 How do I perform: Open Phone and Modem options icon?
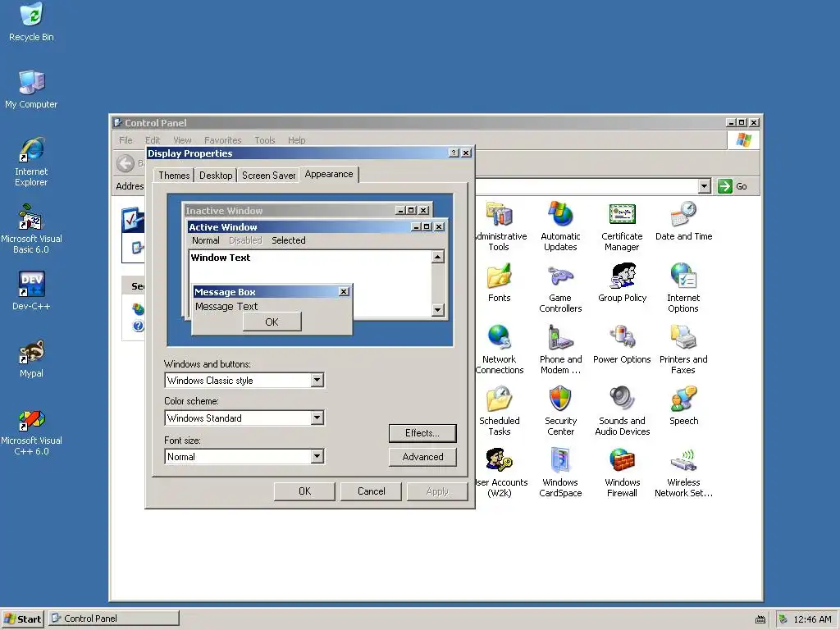tap(560, 337)
